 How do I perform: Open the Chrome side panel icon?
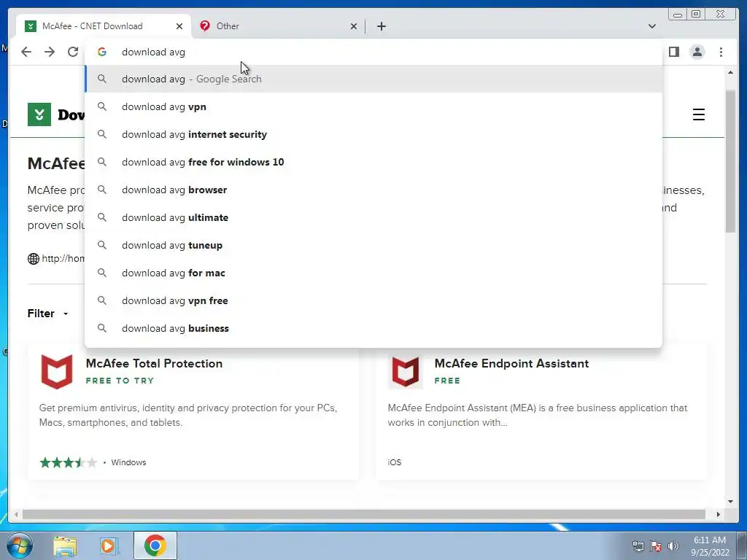tap(673, 52)
